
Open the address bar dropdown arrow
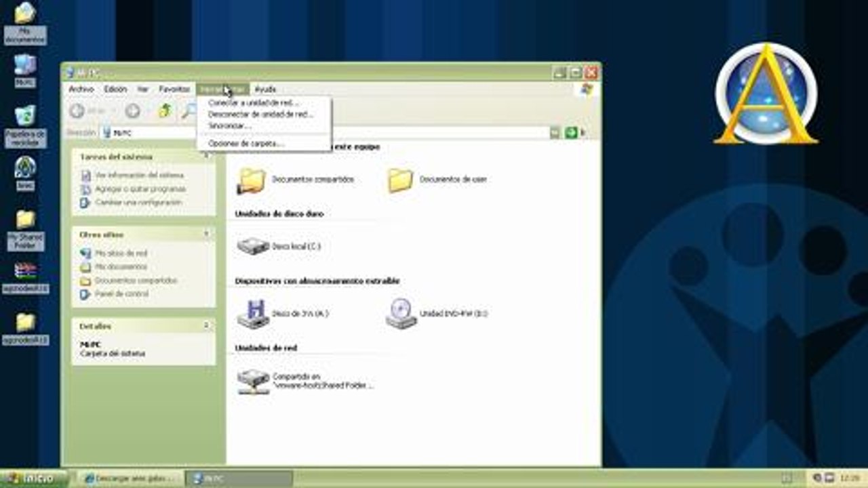(555, 133)
